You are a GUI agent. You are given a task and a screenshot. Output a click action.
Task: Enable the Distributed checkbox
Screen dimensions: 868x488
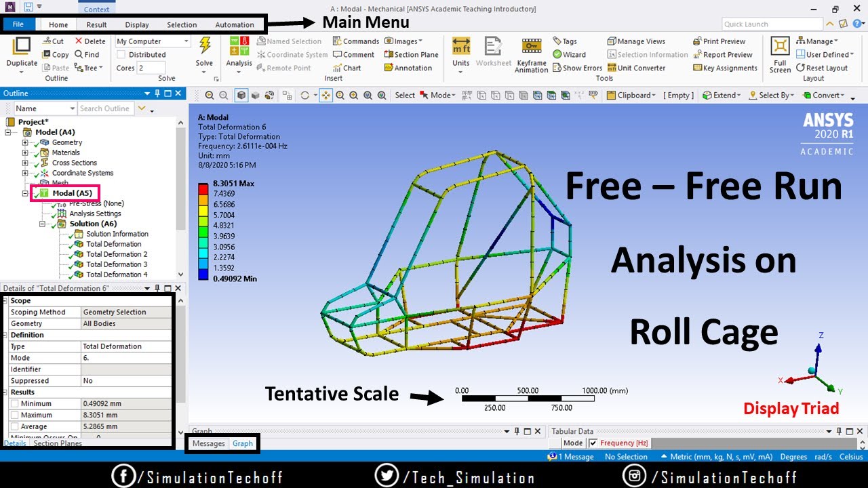click(x=121, y=55)
